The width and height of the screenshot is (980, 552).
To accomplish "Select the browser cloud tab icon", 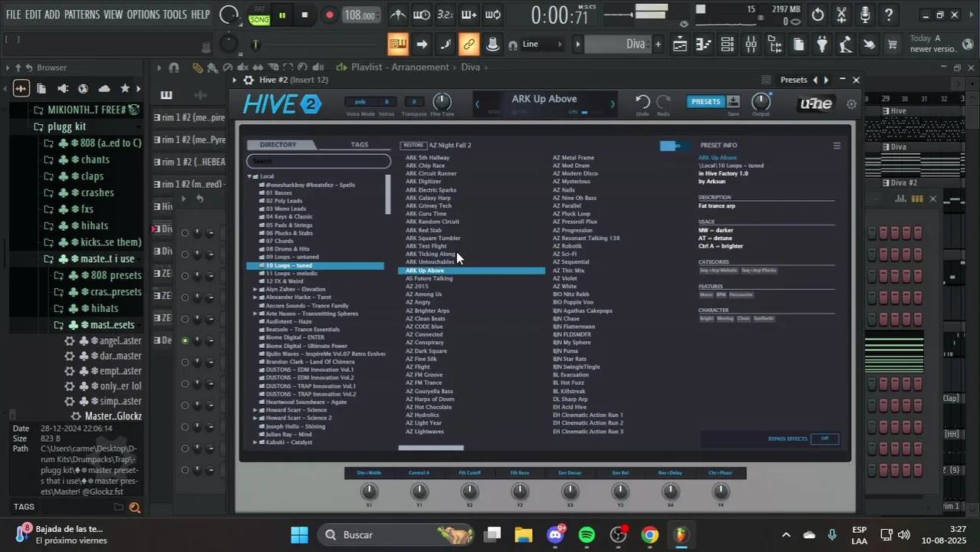I will (x=104, y=88).
